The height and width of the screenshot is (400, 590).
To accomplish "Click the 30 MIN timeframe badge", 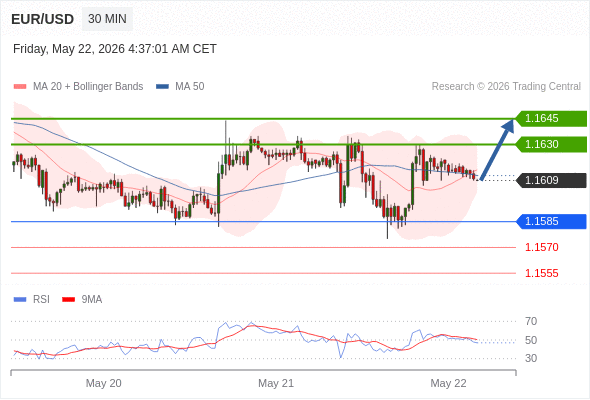I will 107,18.
